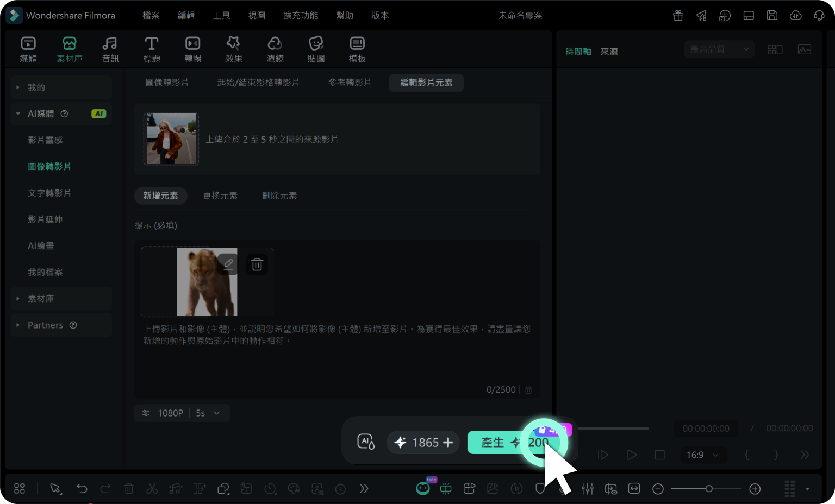Open 文字轉影片 in sidebar
The image size is (835, 504).
tap(49, 193)
